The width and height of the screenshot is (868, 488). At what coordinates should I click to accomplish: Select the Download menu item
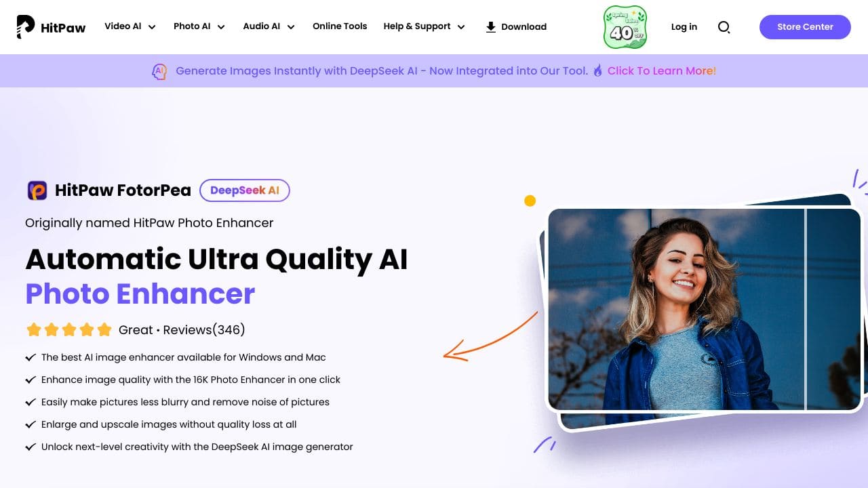[x=516, y=27]
